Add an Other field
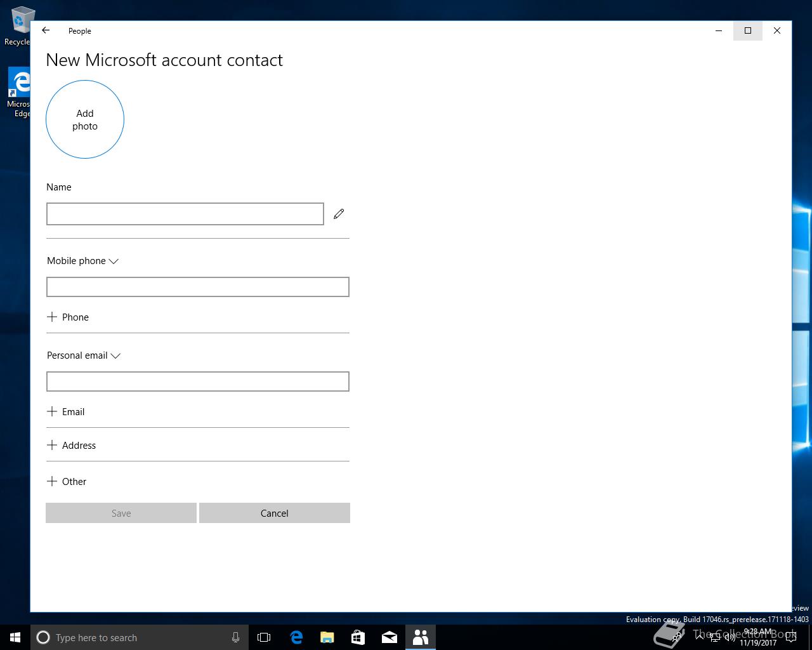Viewport: 812px width, 650px height. coord(67,482)
